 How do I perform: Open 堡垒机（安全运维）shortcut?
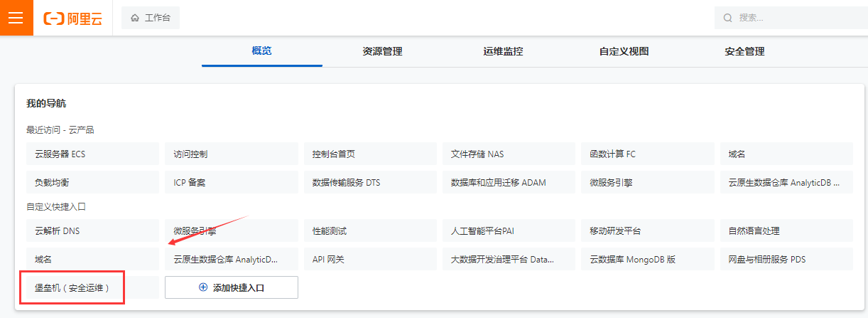tap(92, 287)
